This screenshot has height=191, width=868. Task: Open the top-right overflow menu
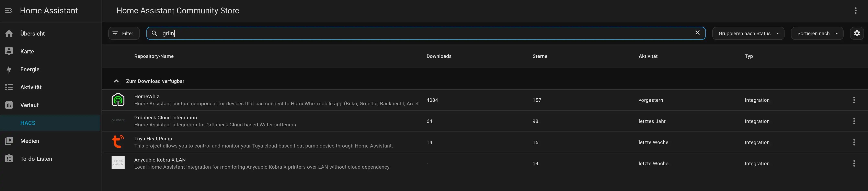click(x=856, y=11)
